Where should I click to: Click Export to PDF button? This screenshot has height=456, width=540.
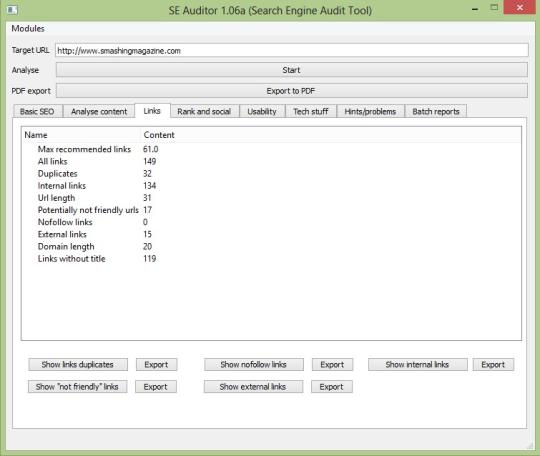pyautogui.click(x=292, y=91)
